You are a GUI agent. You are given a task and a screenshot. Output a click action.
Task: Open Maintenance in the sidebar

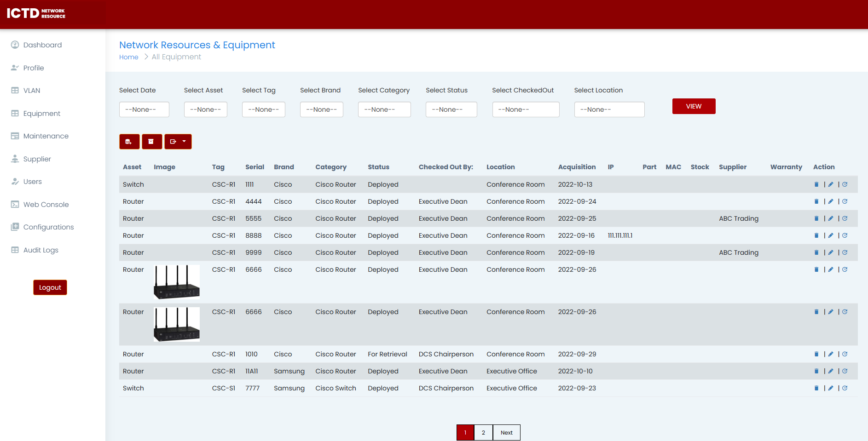(x=46, y=136)
